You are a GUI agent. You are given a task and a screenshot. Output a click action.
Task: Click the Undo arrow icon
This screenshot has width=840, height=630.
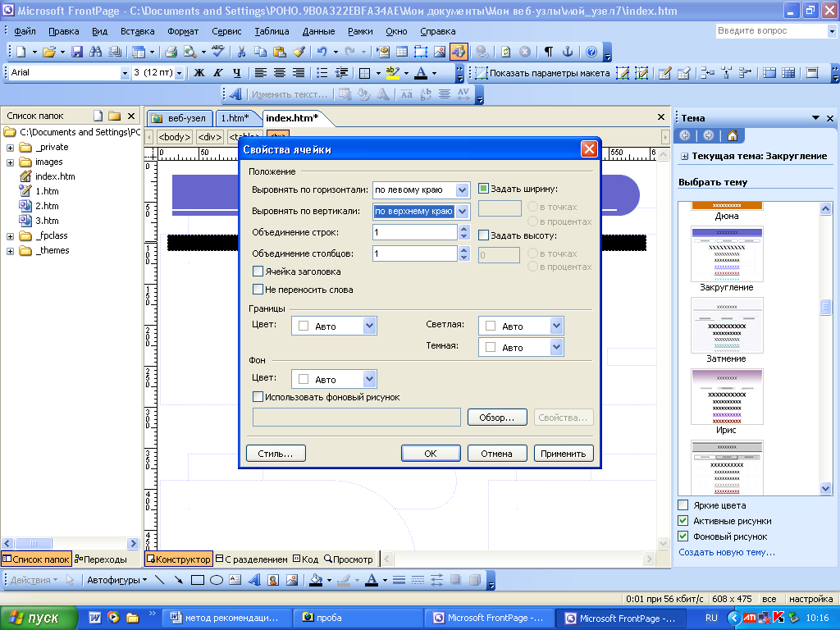pyautogui.click(x=322, y=52)
